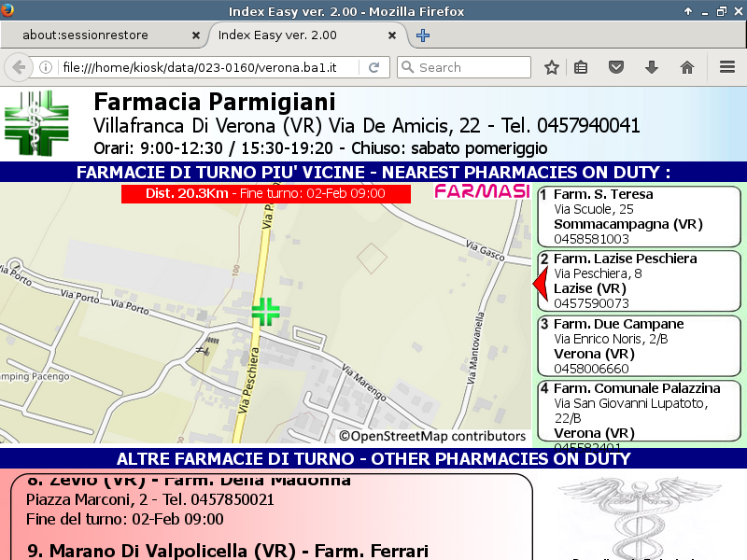Click the OpenStreetMap contributors attribution
The width and height of the screenshot is (747, 560).
(x=431, y=436)
